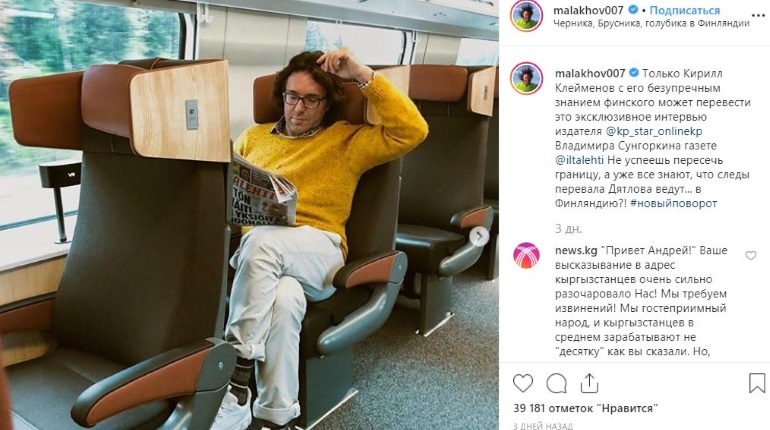Save post with the bookmark icon
The image size is (770, 430).
757,383
